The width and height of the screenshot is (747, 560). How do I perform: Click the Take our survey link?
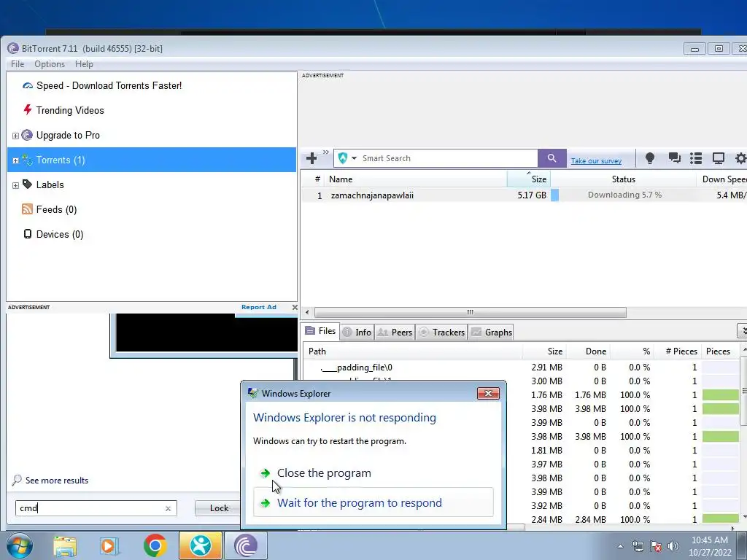tap(596, 161)
